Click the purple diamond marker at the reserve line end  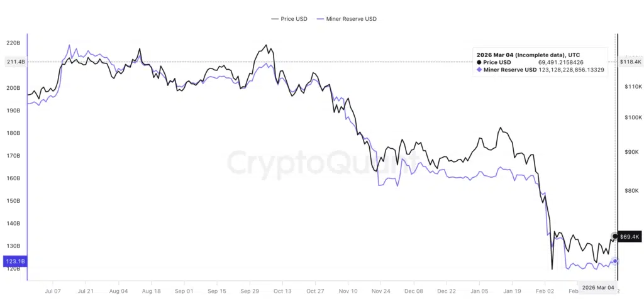[x=615, y=261]
